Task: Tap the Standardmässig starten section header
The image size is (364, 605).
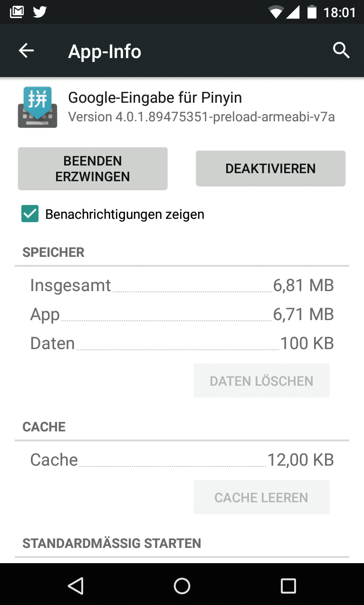Action: (x=112, y=543)
